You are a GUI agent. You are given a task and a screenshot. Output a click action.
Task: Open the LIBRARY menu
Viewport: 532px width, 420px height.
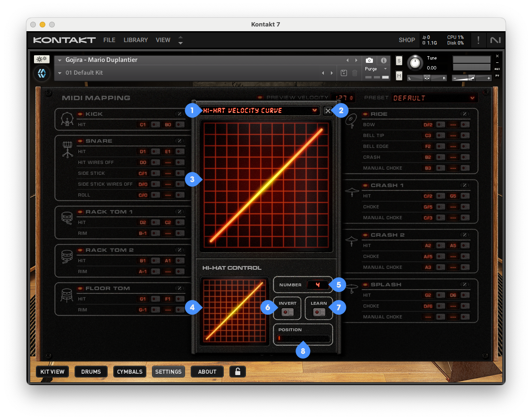[135, 40]
